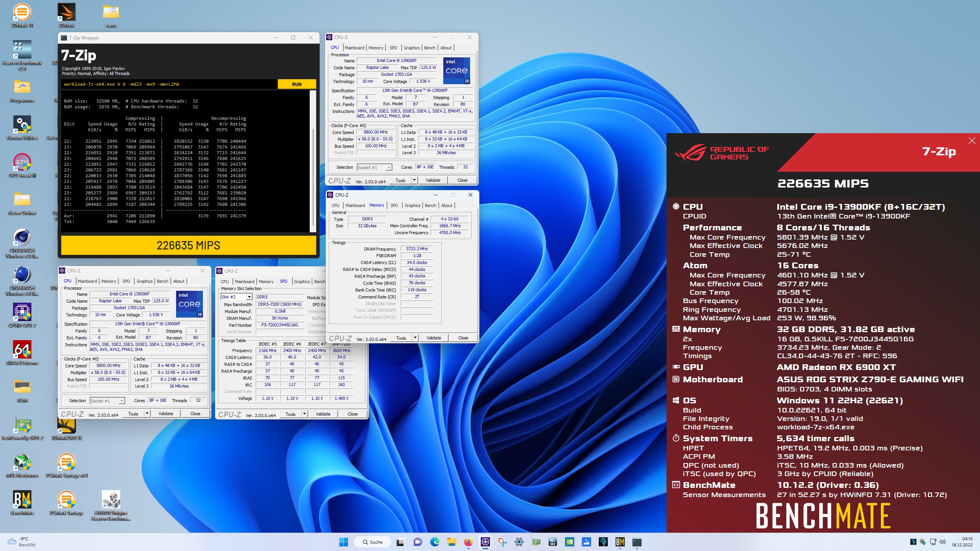Switch to SPD tab in Memory CPU-Z window

[x=394, y=205]
